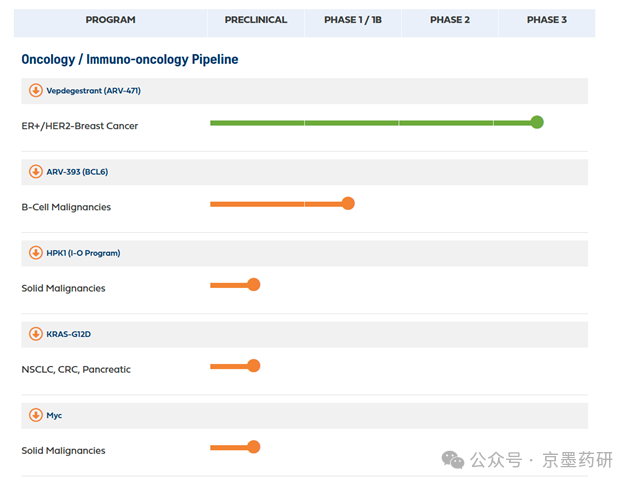633x485 pixels.
Task: Open HPK1 (I-O Program) arrow icon
Action: (x=36, y=253)
